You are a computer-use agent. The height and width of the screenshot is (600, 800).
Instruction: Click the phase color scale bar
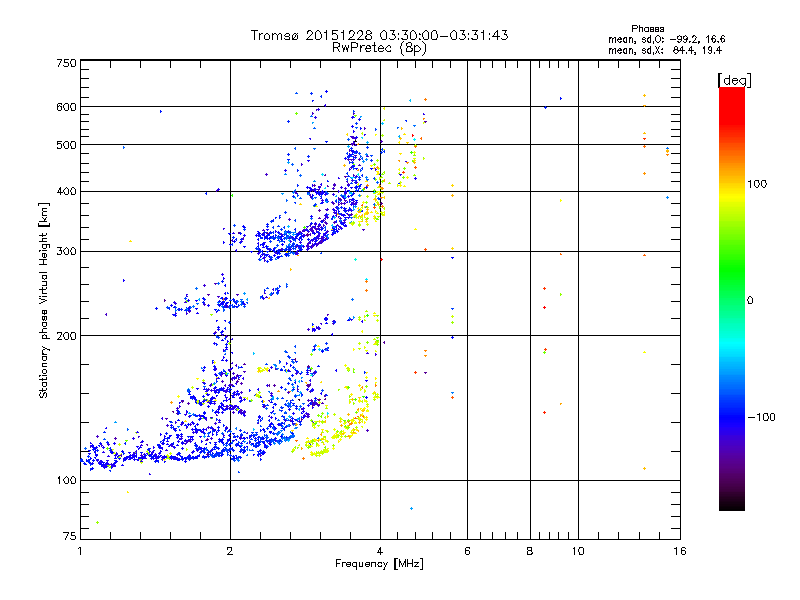[x=732, y=299]
